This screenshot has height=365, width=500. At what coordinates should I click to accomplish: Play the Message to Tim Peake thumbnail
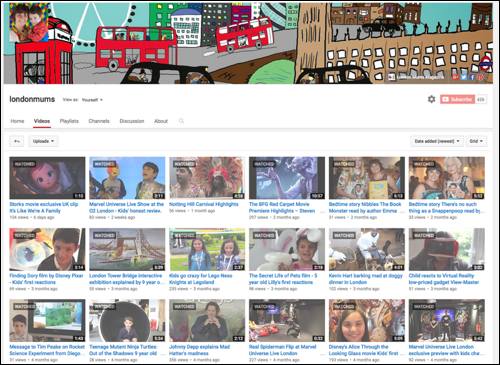(47, 320)
